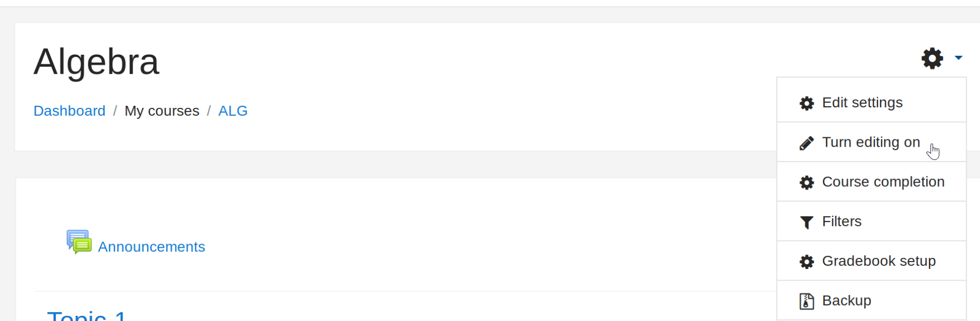Select Edit settings from the menu

click(862, 103)
